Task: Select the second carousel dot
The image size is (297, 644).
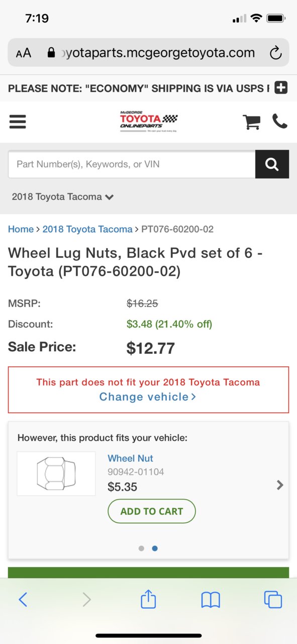Action: (155, 548)
